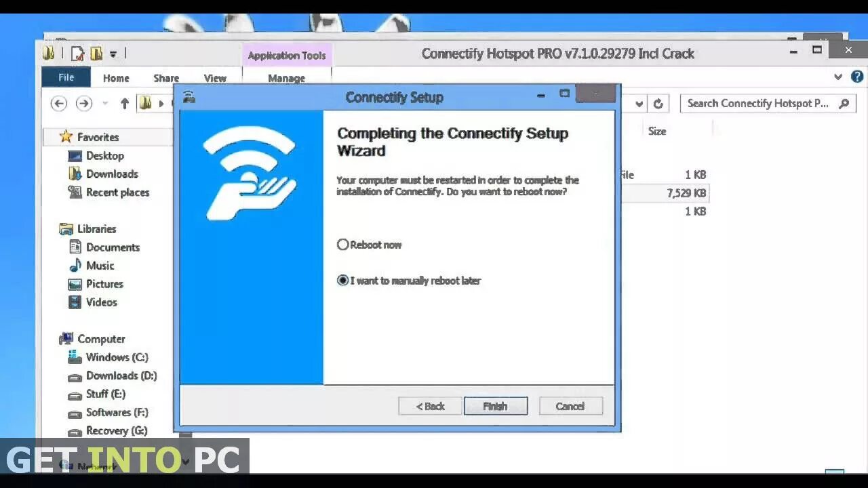
Task: Open the address bar history dropdown
Action: point(639,104)
